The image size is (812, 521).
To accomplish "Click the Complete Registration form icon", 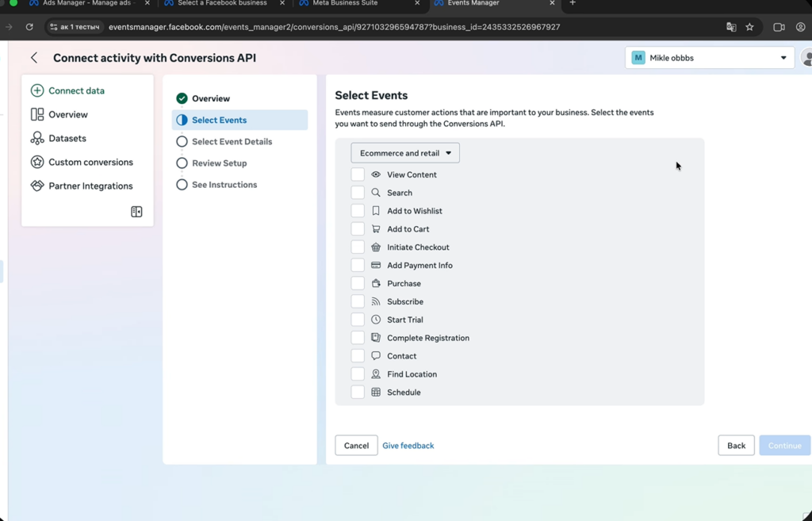I will (x=376, y=338).
